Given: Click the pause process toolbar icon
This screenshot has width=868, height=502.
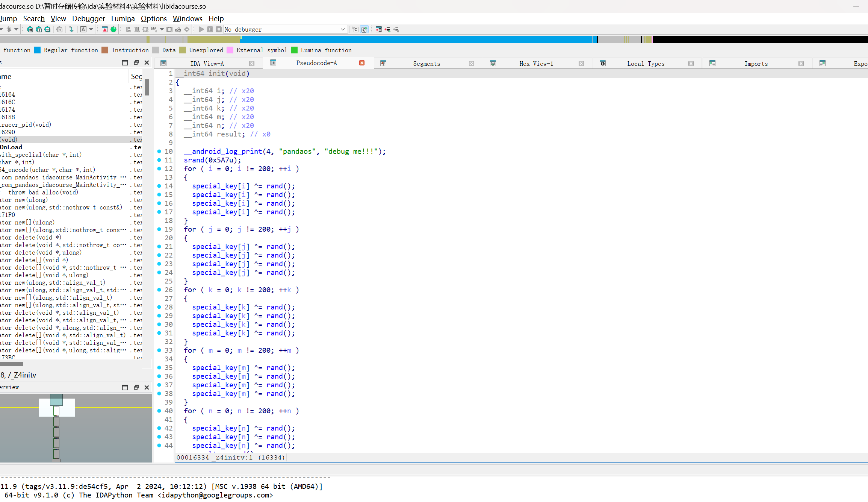Looking at the screenshot, I should 210,29.
